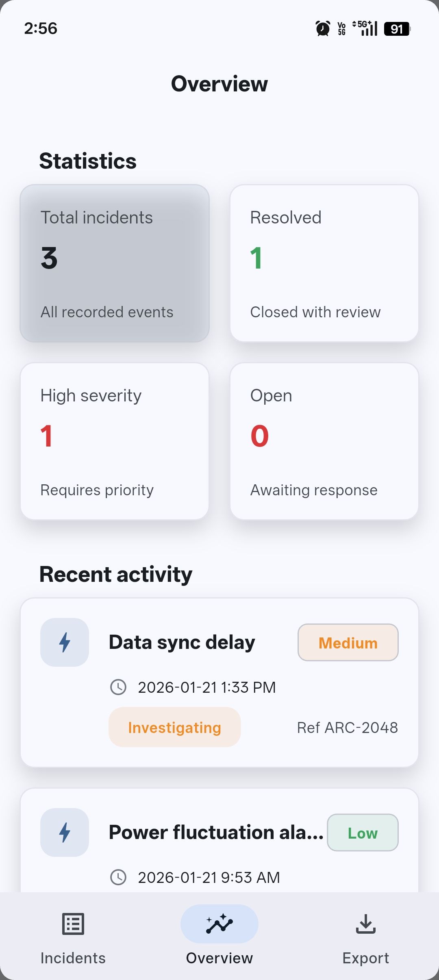Tap lightning bolt icon for Data sync delay

[x=65, y=642]
